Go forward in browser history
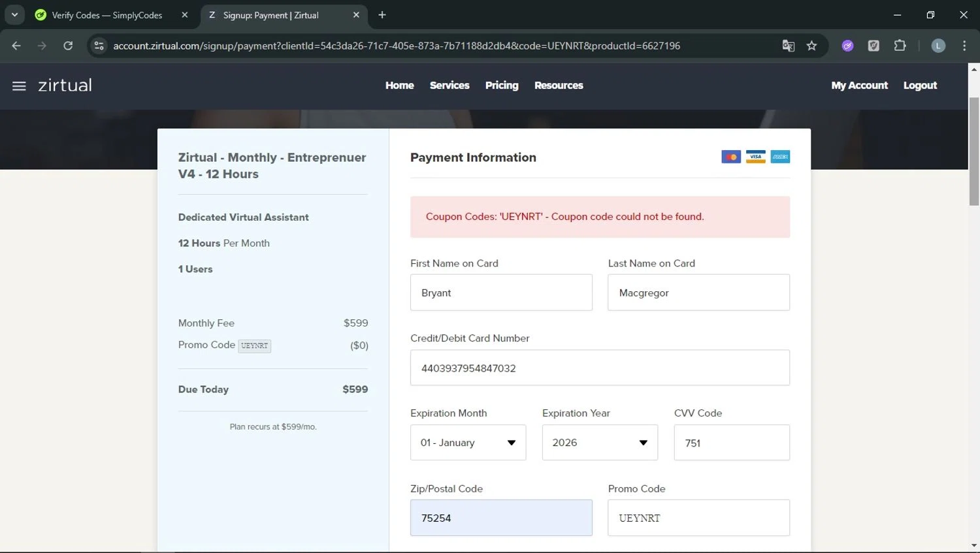Viewport: 980px width, 553px height. point(42,46)
